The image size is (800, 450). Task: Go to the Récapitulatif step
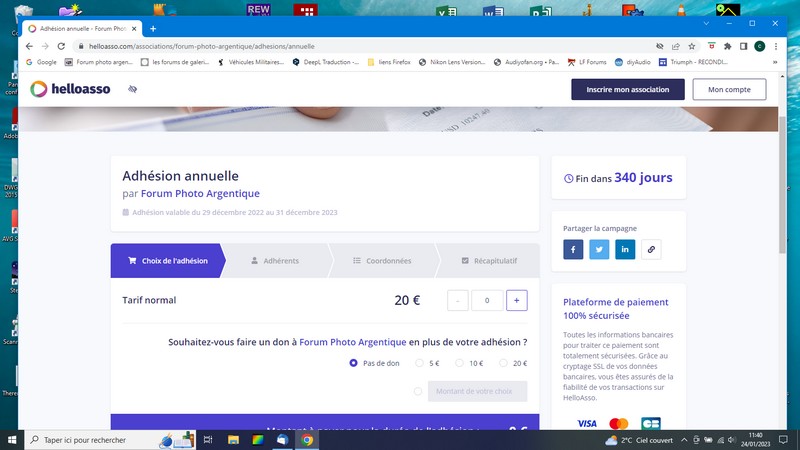tap(489, 261)
